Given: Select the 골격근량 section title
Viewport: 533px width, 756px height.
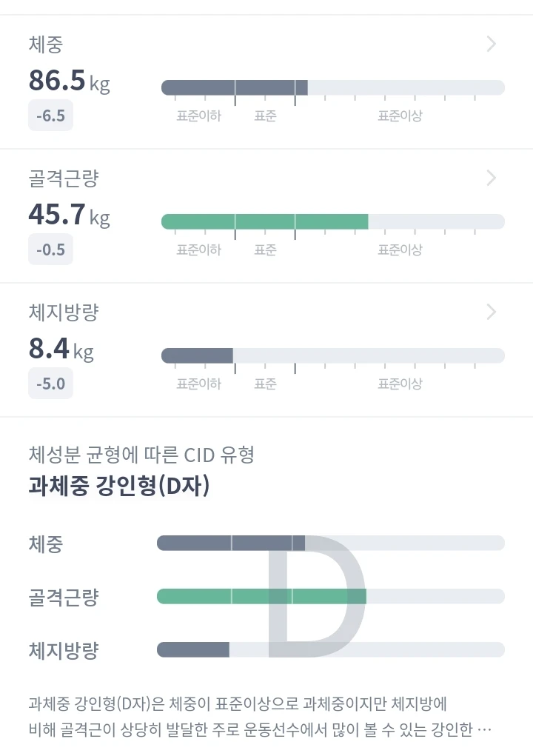Looking at the screenshot, I should (64, 178).
